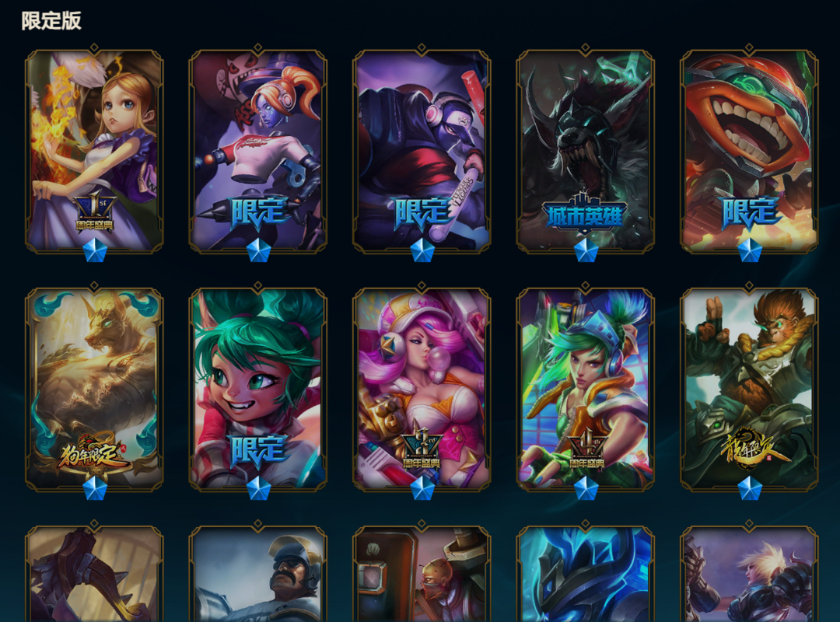Click the blue gem under the big-toothed orange monster card
Screen dimensions: 840x622
click(x=750, y=250)
